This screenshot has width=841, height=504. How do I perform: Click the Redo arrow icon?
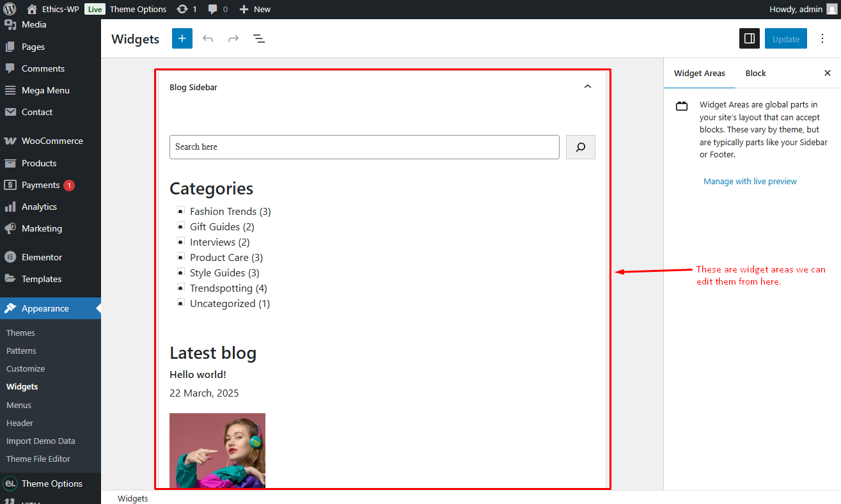coord(233,38)
